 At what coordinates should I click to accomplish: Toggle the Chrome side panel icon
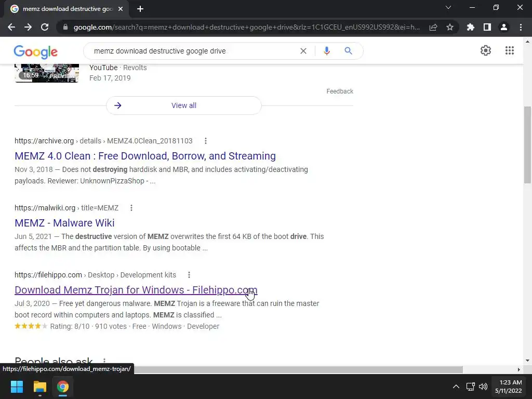(487, 27)
